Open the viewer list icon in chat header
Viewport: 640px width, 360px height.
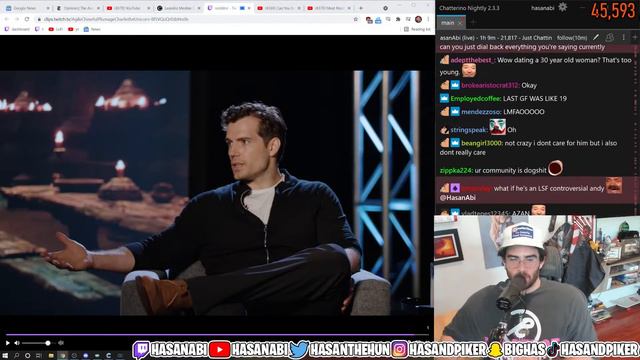(610, 37)
